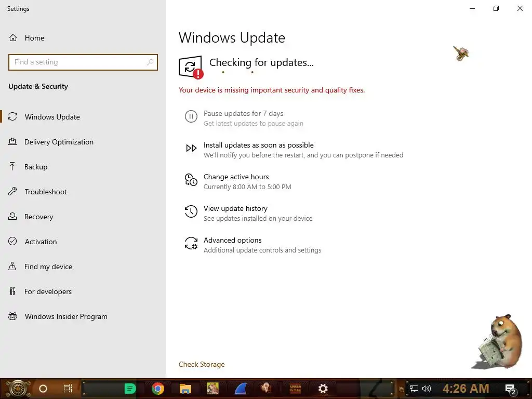Open the green notes app in taskbar
Image resolution: width=532 pixels, height=399 pixels.
coord(130,389)
